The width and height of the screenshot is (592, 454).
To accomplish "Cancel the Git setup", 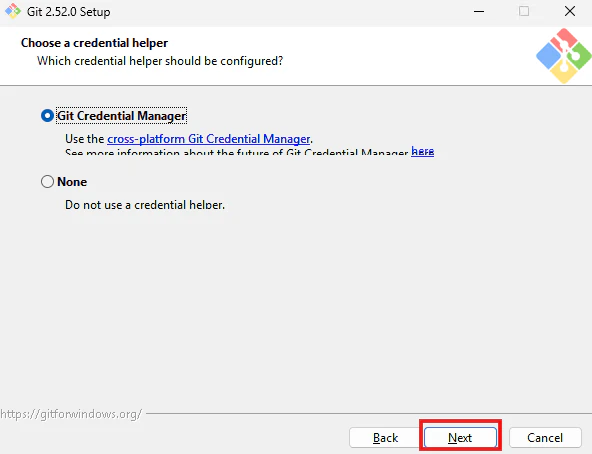I will coord(545,438).
